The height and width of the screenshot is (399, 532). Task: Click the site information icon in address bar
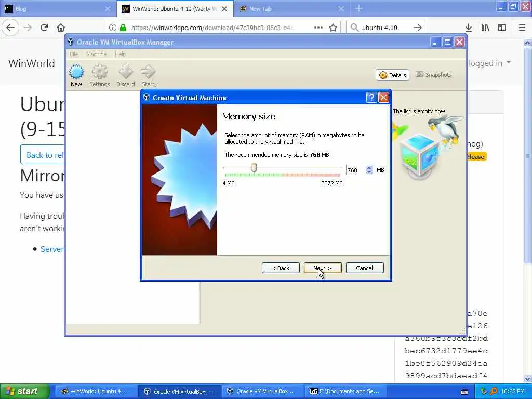pos(113,28)
